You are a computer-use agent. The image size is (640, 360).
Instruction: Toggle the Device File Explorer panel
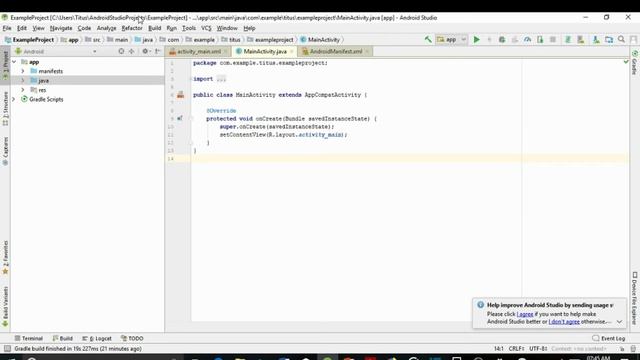[635, 298]
